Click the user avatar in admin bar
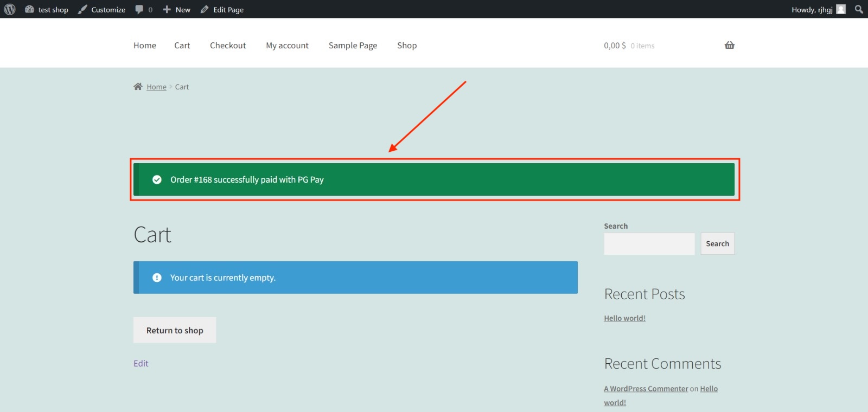868x412 pixels. coord(841,9)
